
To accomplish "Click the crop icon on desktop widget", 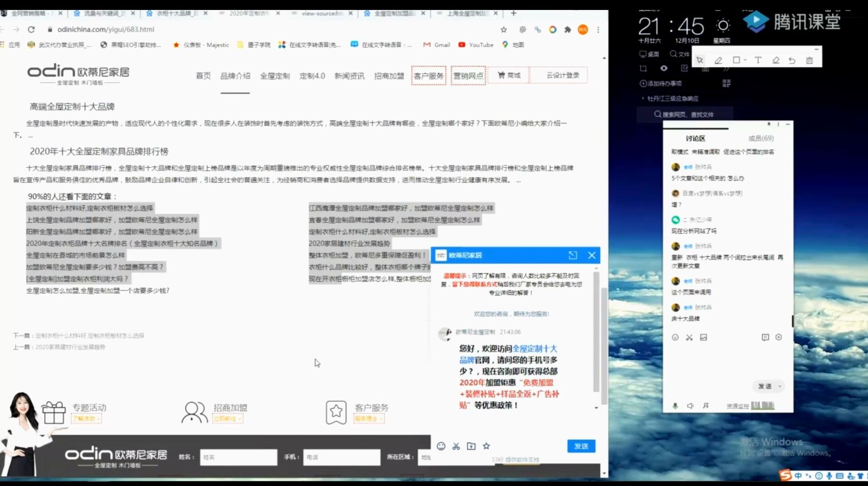I will 643,68.
